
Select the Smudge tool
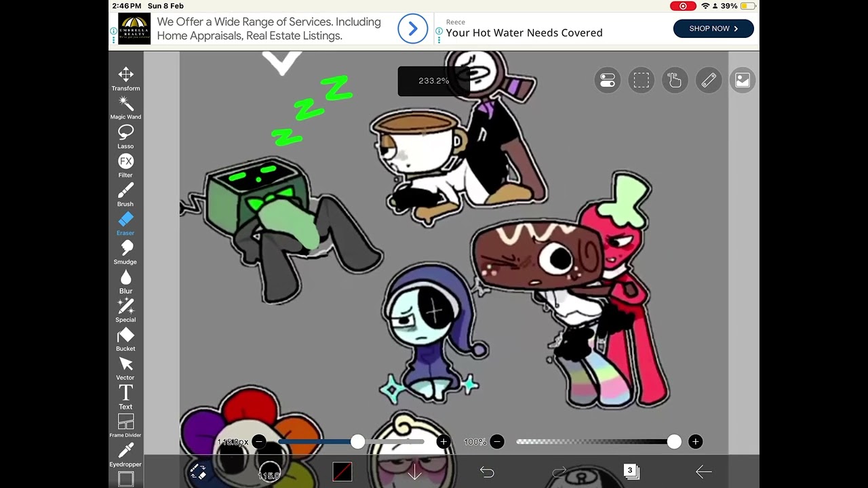pyautogui.click(x=125, y=252)
